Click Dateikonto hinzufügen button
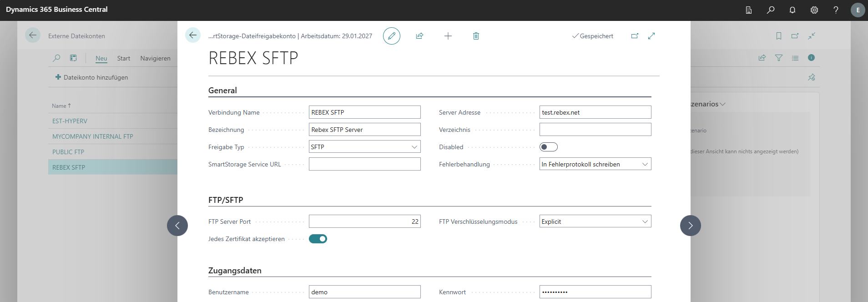This screenshot has width=868, height=302. [x=91, y=77]
